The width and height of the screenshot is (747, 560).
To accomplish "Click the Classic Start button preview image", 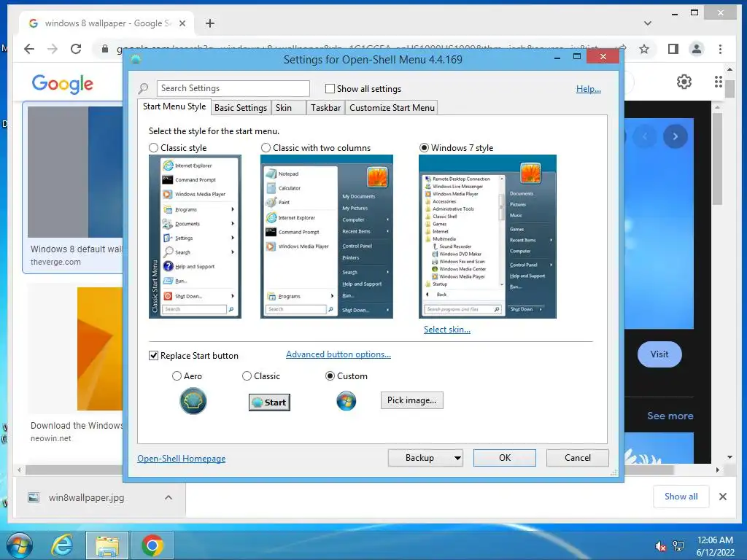I will [x=269, y=402].
